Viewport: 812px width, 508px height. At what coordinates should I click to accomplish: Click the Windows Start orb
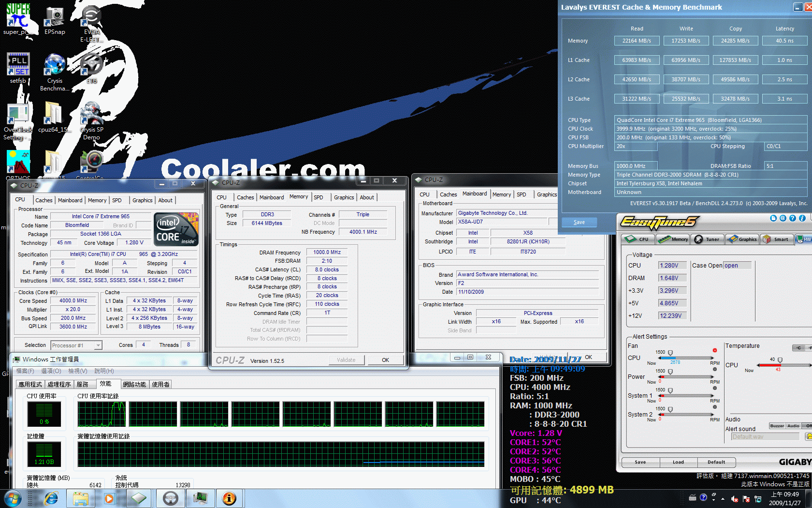(x=12, y=498)
